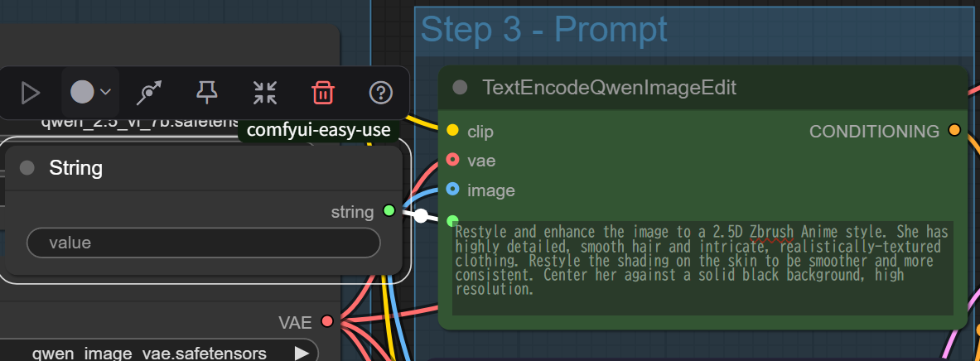Open node help with the question mark icon
980x361 pixels.
point(380,93)
